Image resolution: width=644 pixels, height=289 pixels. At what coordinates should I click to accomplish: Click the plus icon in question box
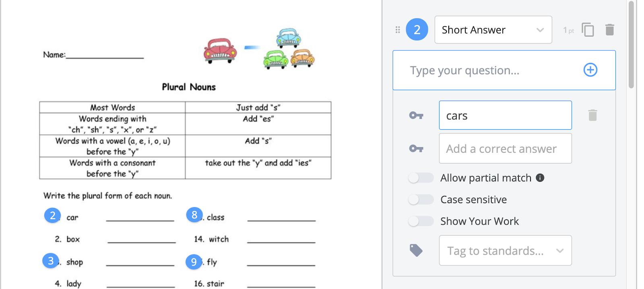(590, 70)
